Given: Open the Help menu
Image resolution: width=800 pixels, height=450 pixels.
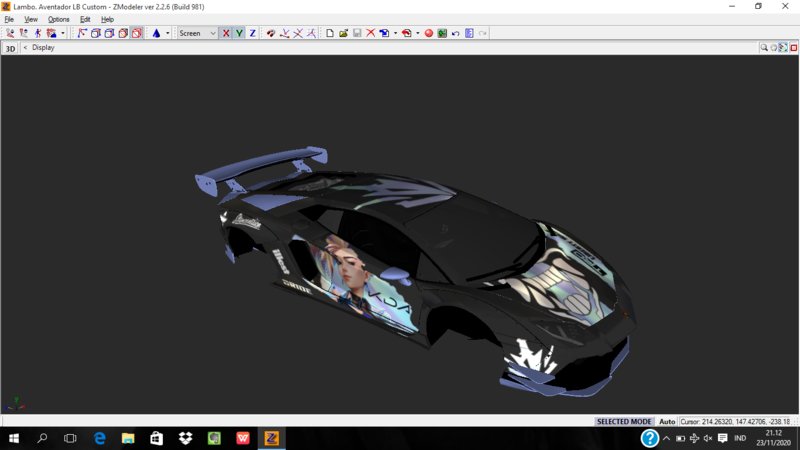Looking at the screenshot, I should pyautogui.click(x=107, y=19).
